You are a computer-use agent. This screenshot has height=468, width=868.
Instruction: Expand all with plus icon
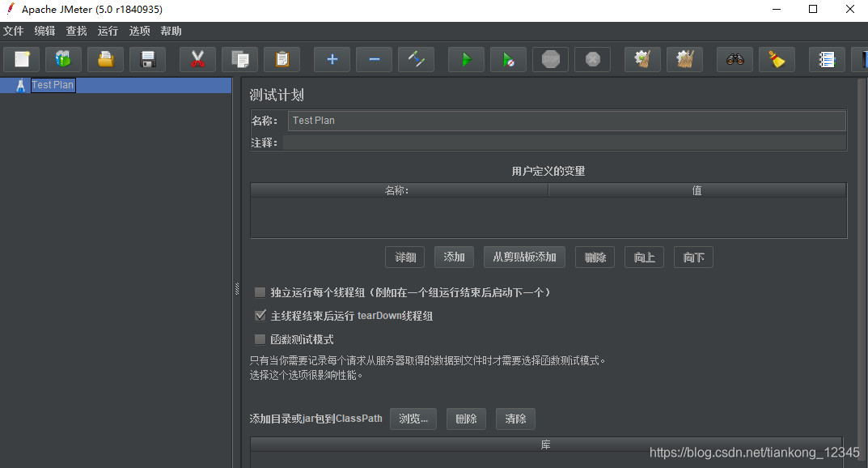click(332, 59)
